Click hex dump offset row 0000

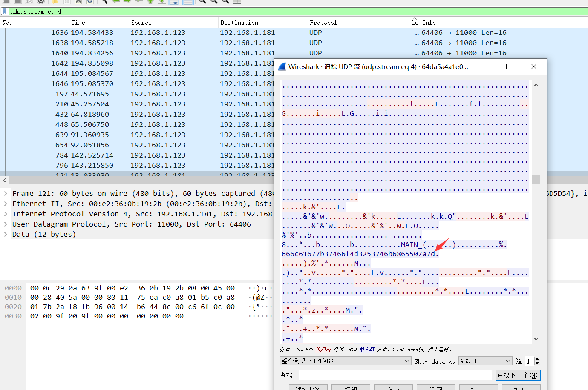coord(13,288)
